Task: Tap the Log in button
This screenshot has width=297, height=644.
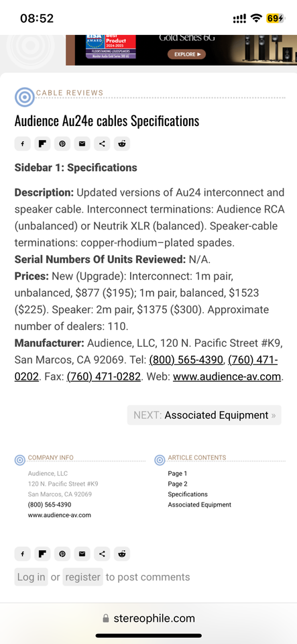Action: pyautogui.click(x=32, y=577)
